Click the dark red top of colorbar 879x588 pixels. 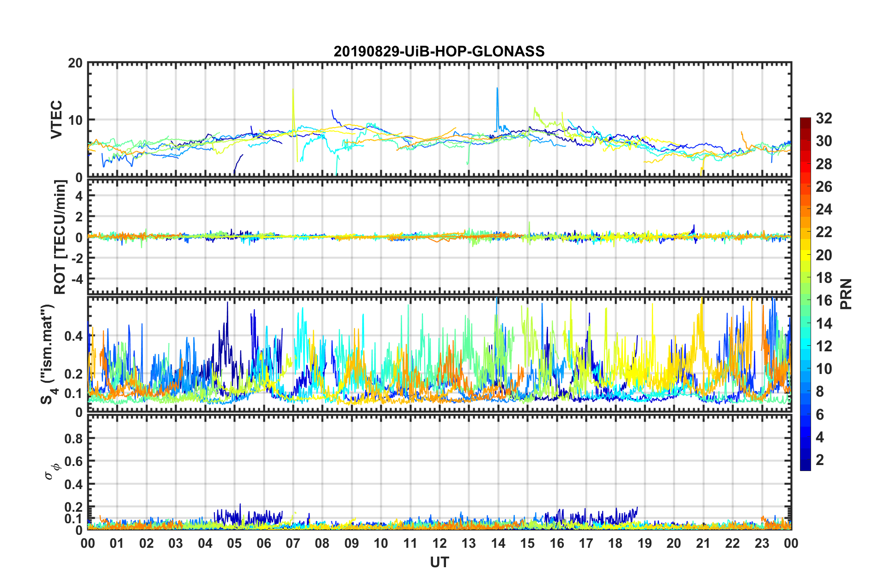click(x=805, y=121)
